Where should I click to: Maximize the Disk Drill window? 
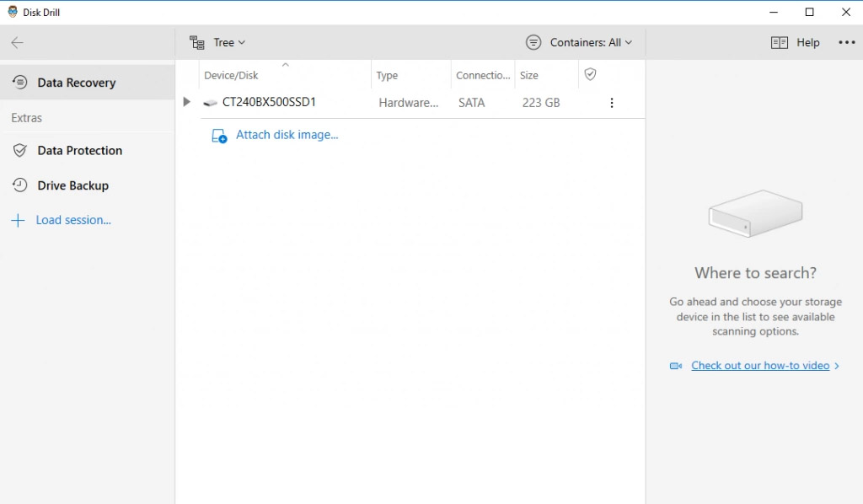(x=810, y=12)
